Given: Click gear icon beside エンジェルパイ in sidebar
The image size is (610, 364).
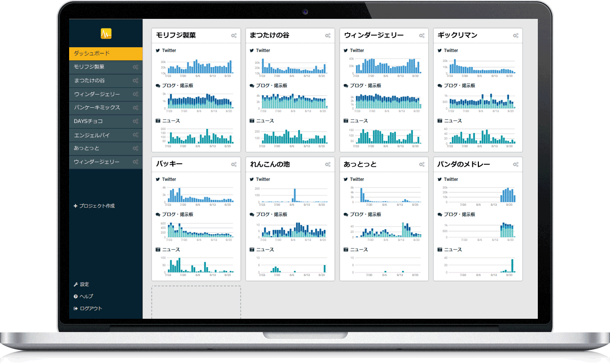Looking at the screenshot, I should [x=135, y=135].
